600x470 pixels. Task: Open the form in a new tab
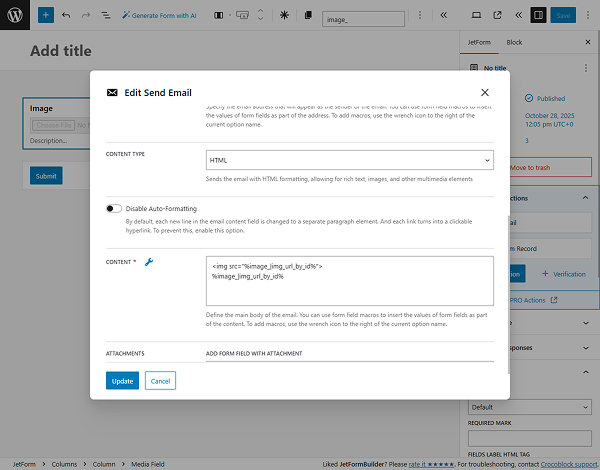tap(497, 15)
